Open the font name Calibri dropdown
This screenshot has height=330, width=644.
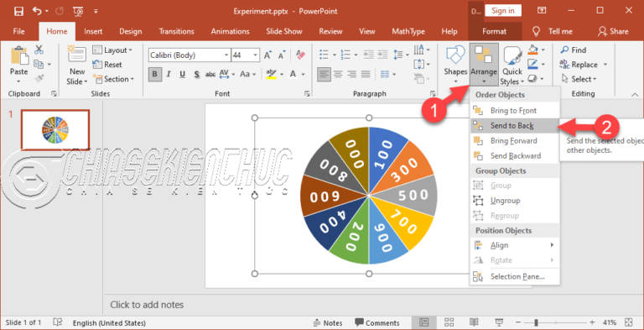pos(226,55)
